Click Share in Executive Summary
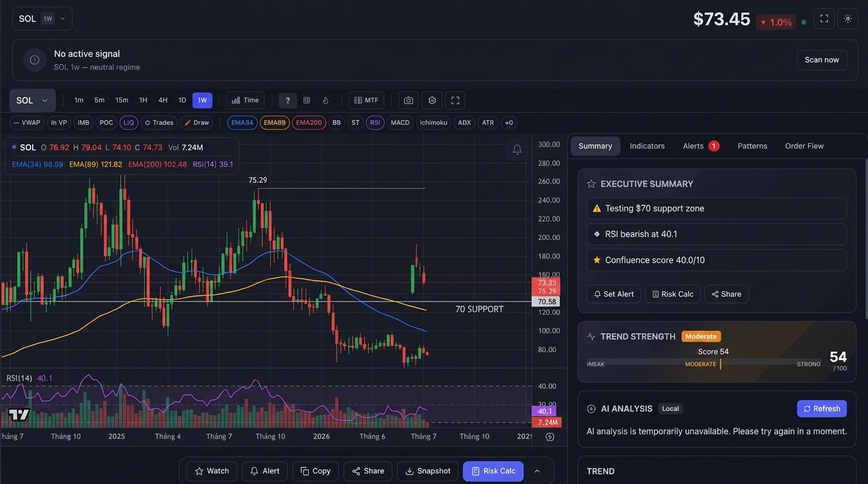868x484 pixels. 727,294
